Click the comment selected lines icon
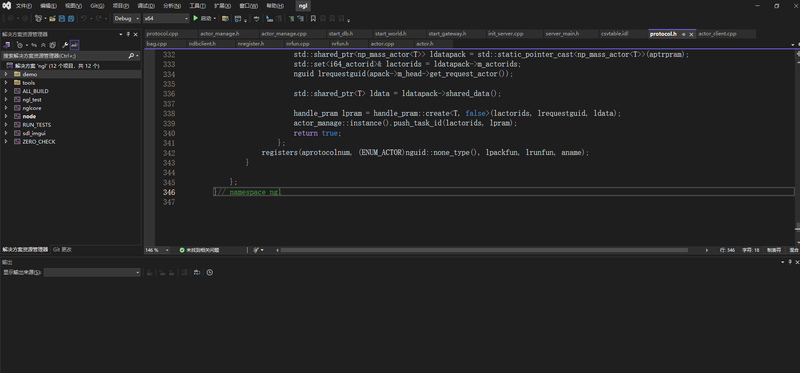Image resolution: width=800 pixels, height=373 pixels. point(291,18)
